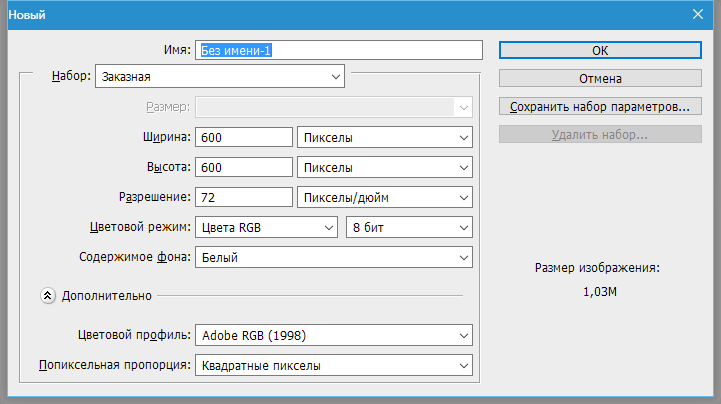721x404 pixels.
Task: Click the Высота value field
Action: coord(244,167)
